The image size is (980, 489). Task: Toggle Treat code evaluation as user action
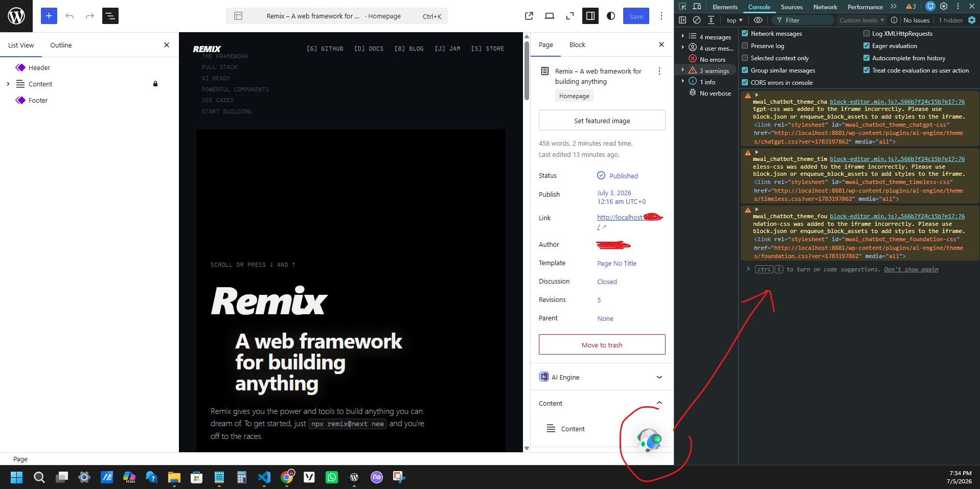867,71
